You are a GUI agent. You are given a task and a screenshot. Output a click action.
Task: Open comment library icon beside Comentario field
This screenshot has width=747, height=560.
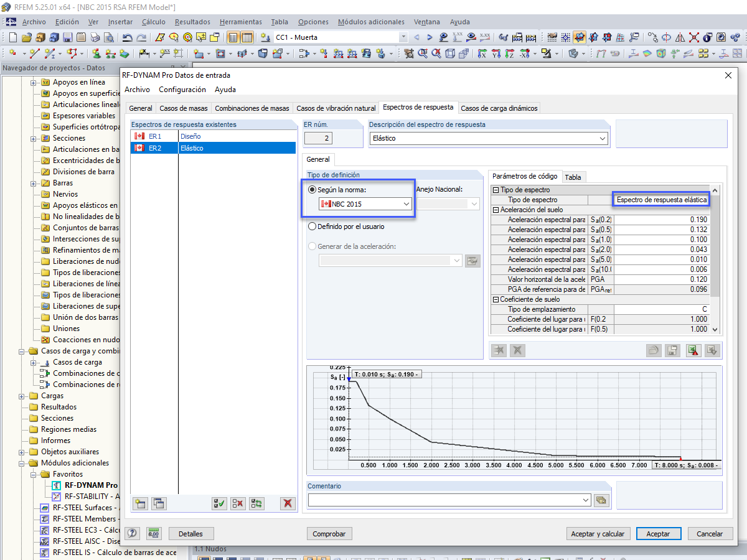[601, 500]
